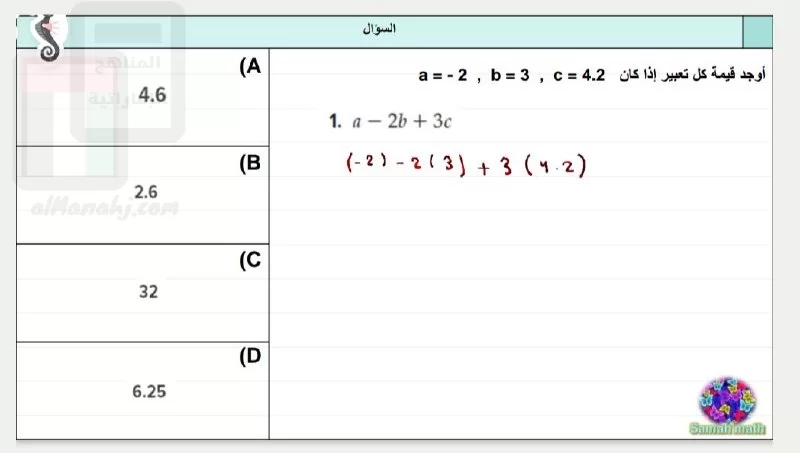Image resolution: width=800 pixels, height=453 pixels.
Task: Click the (C option label
Action: pos(250,260)
